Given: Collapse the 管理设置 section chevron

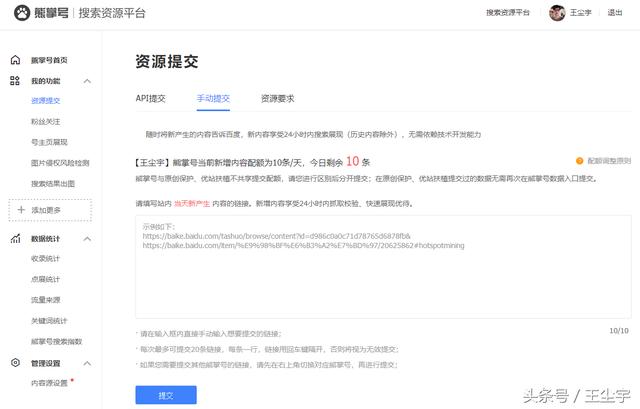Looking at the screenshot, I should (87, 363).
